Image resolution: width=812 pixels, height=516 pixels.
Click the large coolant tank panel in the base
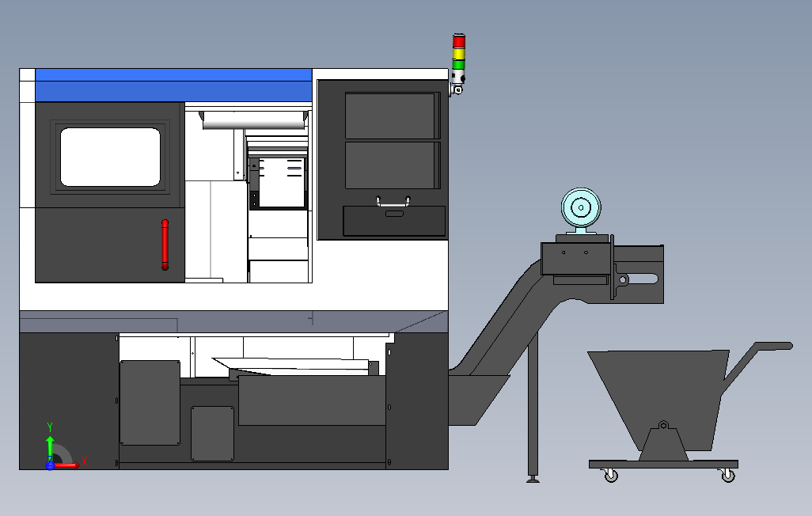312,400
